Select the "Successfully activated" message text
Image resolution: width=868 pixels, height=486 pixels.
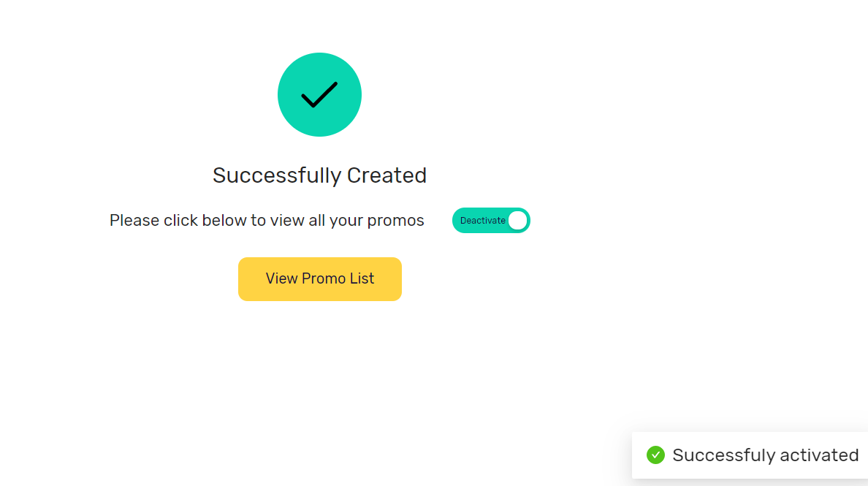tap(765, 455)
